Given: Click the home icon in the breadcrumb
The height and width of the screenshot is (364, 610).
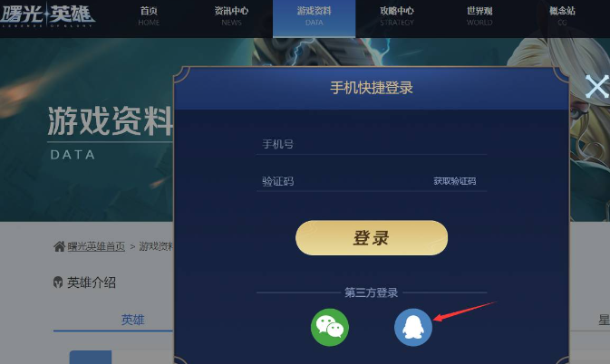Looking at the screenshot, I should (x=59, y=246).
